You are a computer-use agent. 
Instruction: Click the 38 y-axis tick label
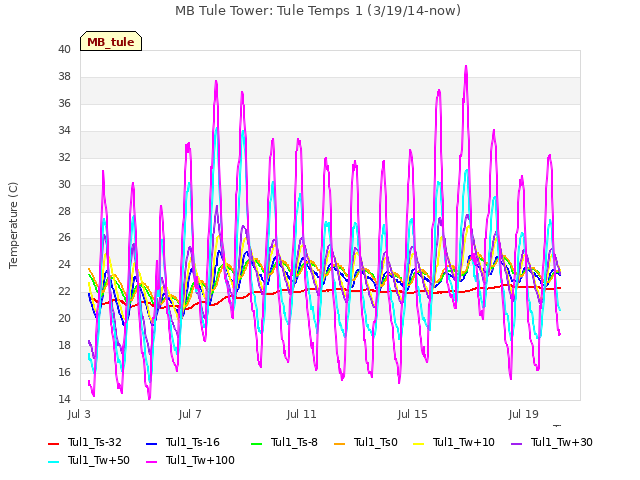coord(64,76)
